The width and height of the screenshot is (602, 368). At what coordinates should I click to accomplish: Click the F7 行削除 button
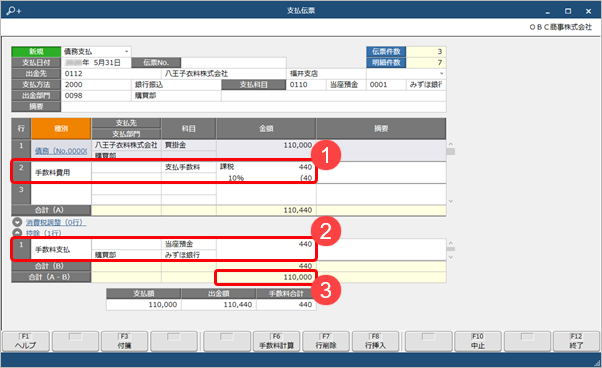(326, 341)
